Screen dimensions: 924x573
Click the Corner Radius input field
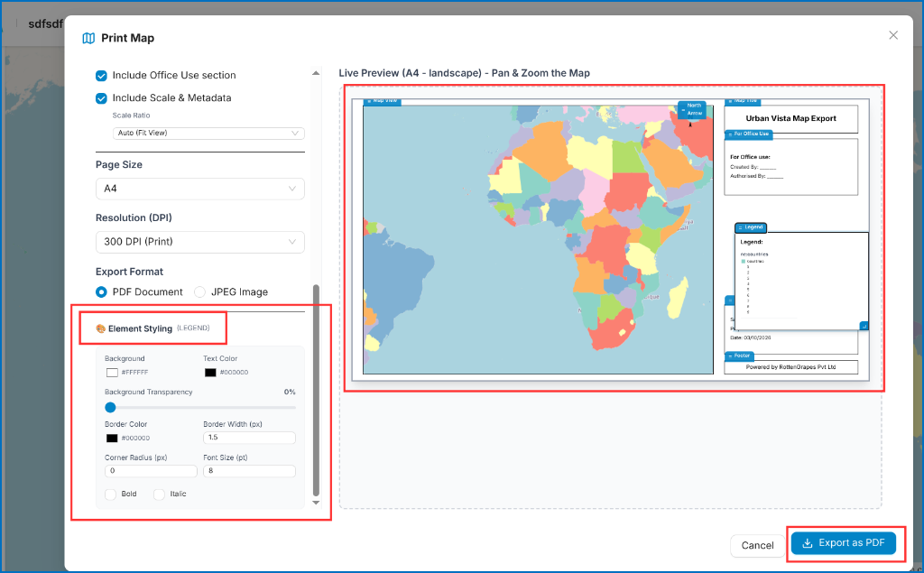coord(151,471)
